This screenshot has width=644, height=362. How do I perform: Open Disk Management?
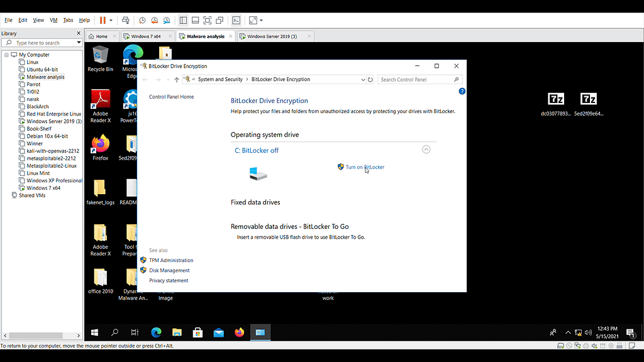pyautogui.click(x=169, y=270)
